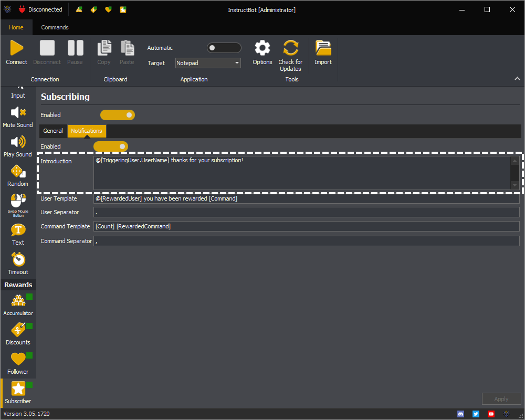Click the accumulator icon in the title bar
This screenshot has height=420, width=525.
[x=79, y=10]
